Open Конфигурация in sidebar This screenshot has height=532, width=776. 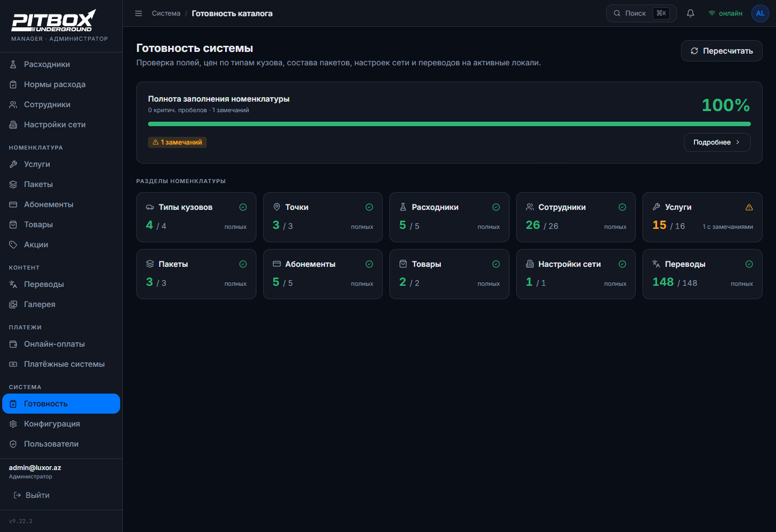[x=61, y=424]
